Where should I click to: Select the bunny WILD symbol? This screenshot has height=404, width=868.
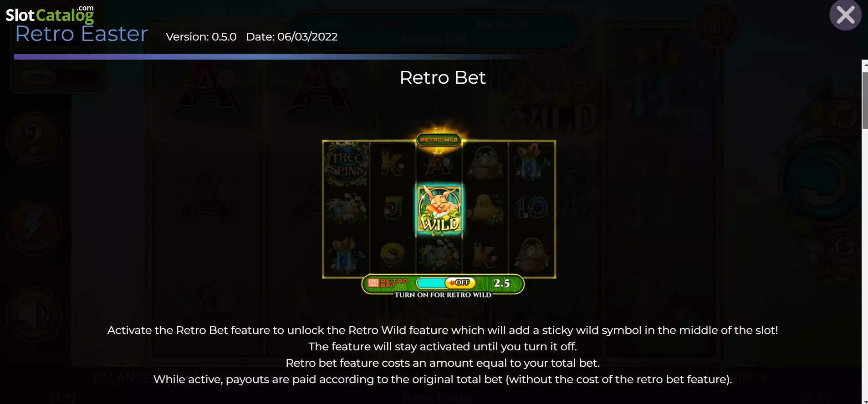pos(439,210)
